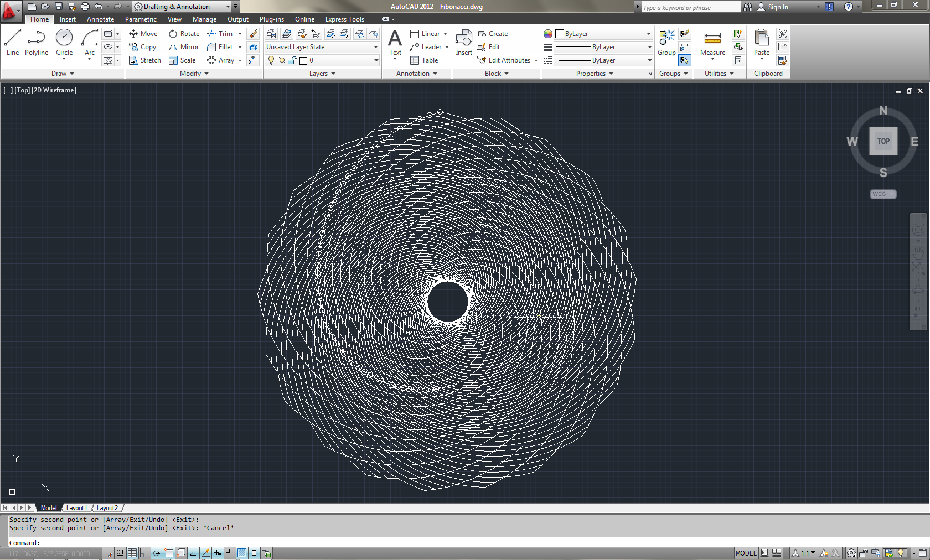Toggle Object Snap in status bar

(169, 553)
